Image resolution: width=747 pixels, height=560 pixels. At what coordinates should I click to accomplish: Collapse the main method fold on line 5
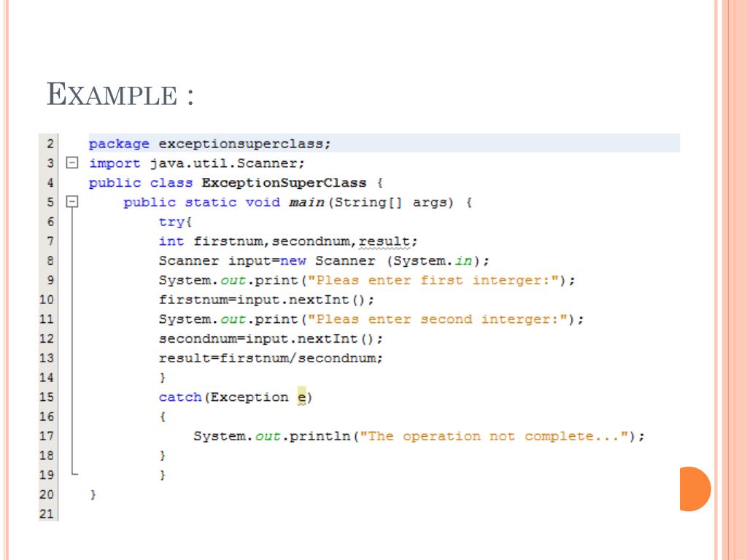pyautogui.click(x=72, y=202)
